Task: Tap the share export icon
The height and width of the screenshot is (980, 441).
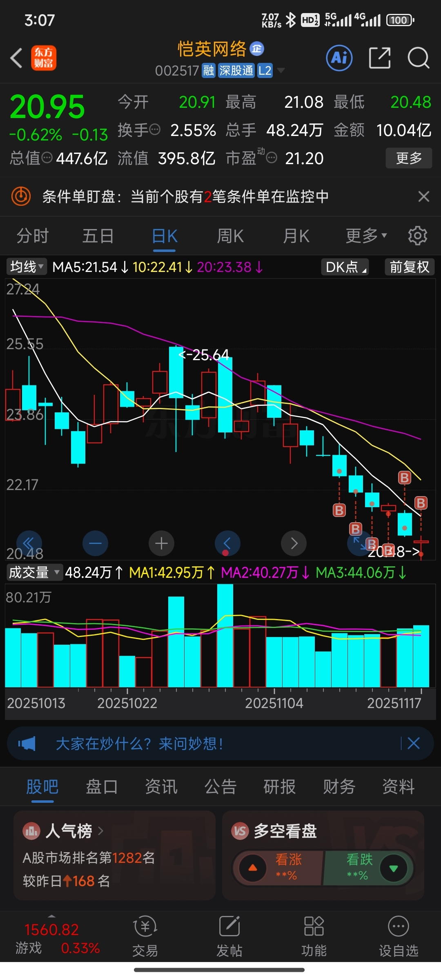Action: 380,58
